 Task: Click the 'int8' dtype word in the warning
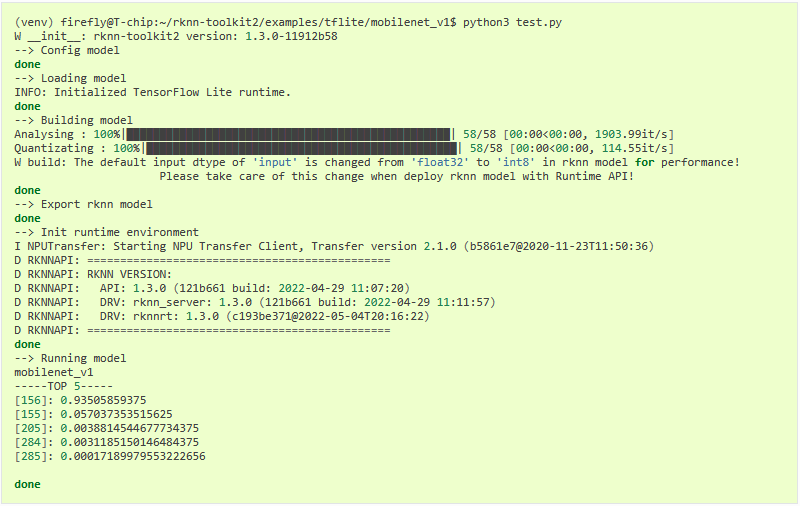click(x=515, y=162)
